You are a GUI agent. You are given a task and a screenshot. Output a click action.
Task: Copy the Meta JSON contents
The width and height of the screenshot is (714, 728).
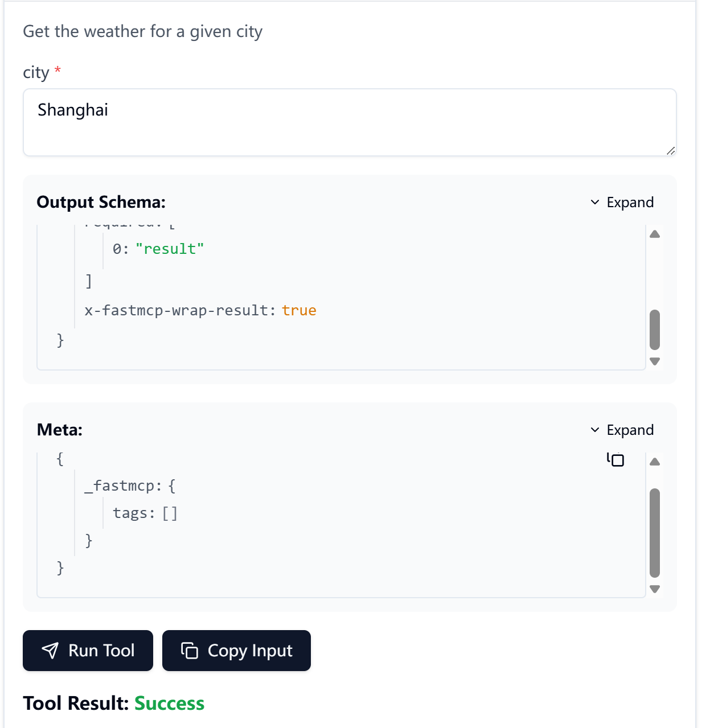coord(615,459)
